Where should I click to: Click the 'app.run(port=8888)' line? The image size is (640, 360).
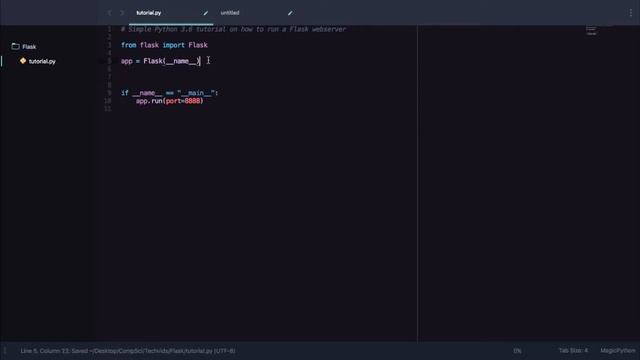[169, 101]
